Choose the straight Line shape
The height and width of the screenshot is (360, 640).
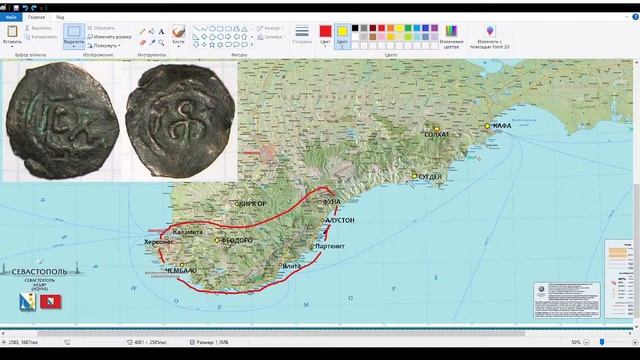[x=196, y=29]
